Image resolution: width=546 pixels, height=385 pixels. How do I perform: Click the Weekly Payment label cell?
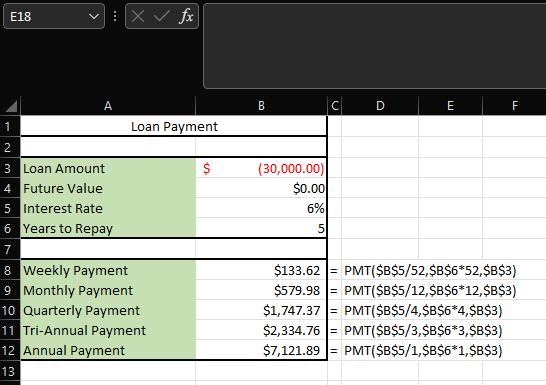(108, 270)
